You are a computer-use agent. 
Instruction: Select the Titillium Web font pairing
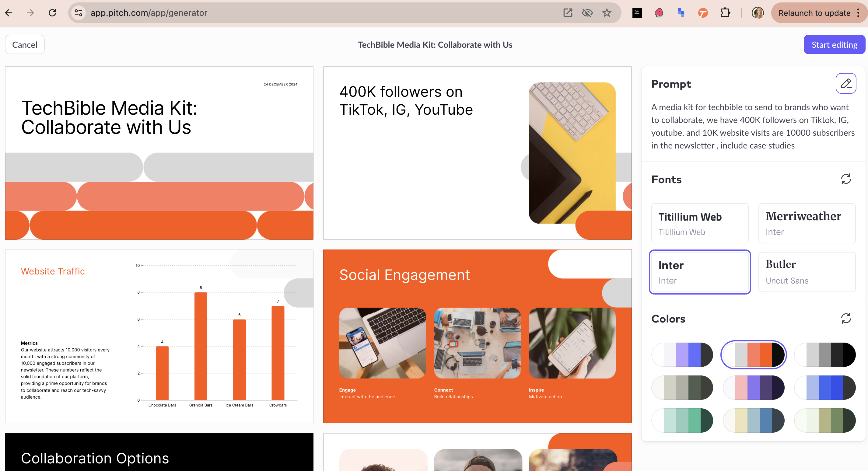[700, 223]
